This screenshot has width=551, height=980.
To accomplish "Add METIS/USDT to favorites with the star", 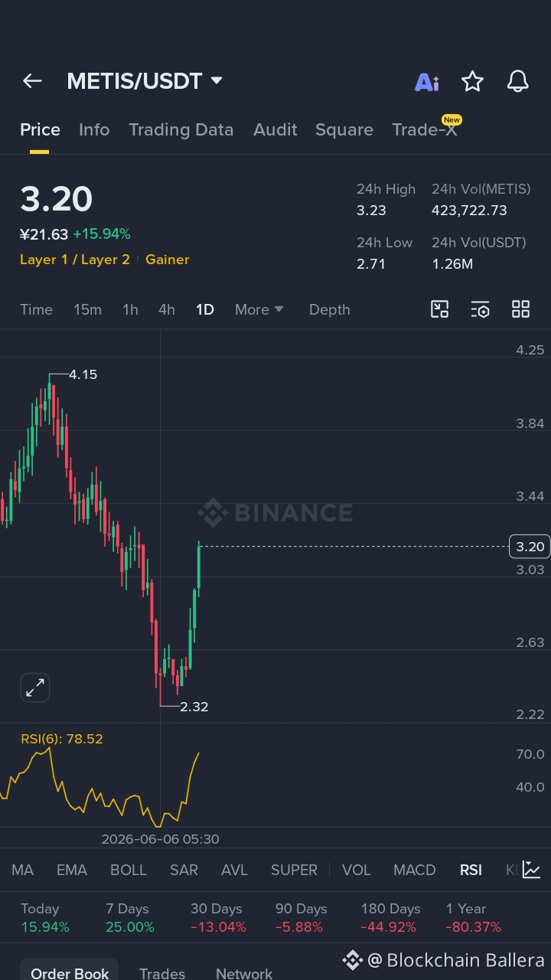I will pos(472,81).
